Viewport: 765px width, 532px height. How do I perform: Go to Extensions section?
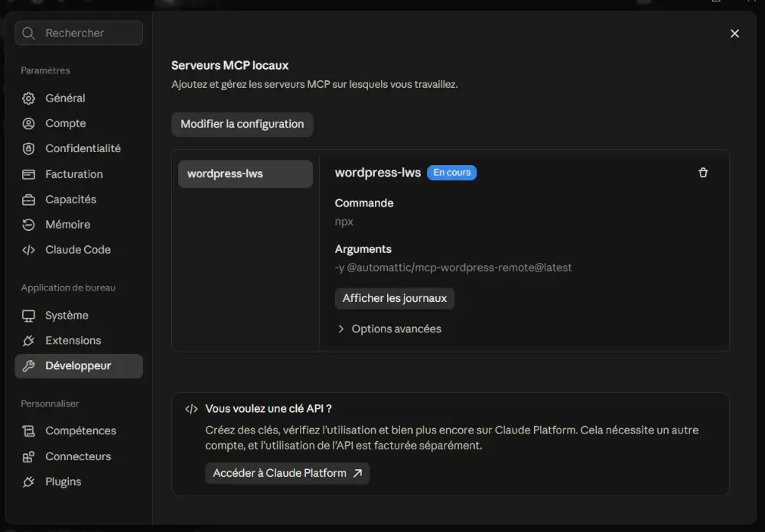79,340
